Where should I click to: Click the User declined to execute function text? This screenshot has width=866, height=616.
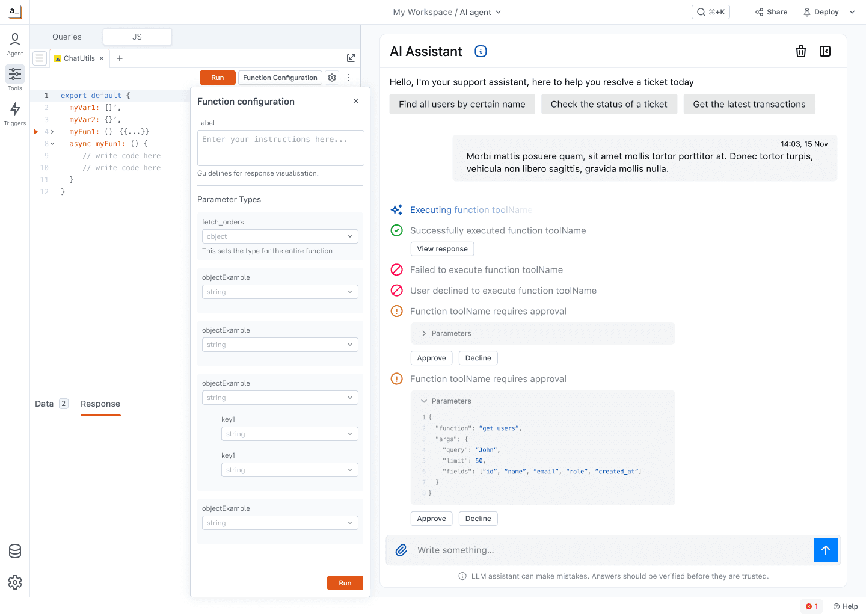[x=503, y=291]
